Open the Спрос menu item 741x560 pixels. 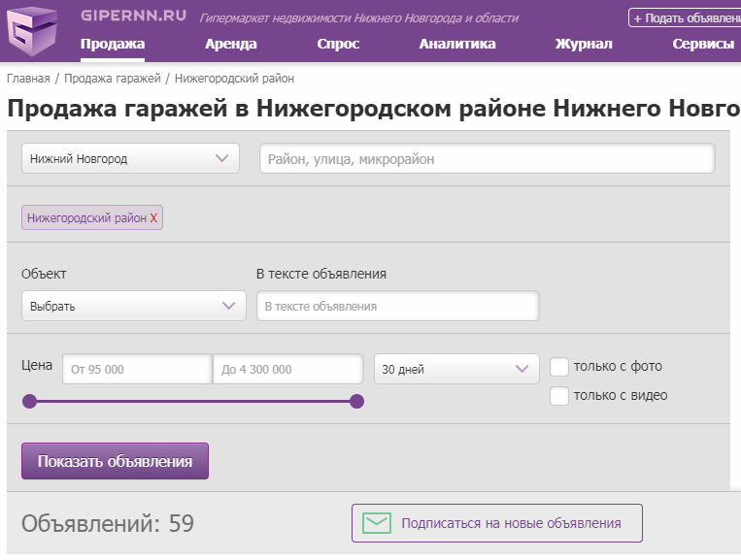coord(338,44)
